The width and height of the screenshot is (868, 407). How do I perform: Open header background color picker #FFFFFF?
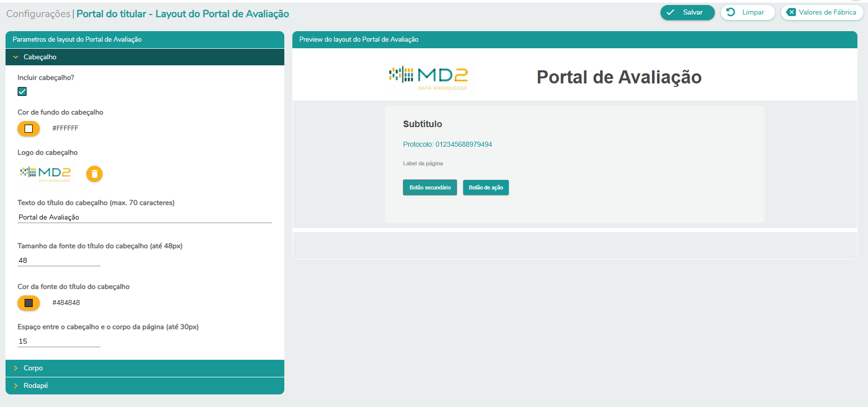point(29,129)
